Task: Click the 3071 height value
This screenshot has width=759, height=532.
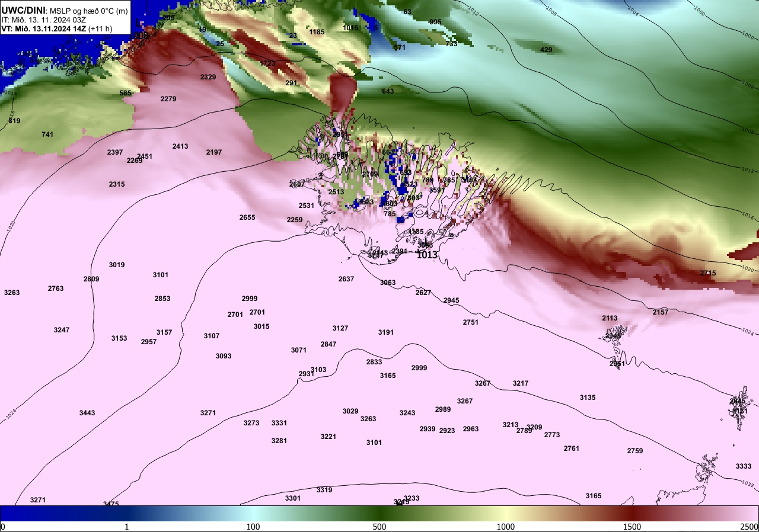Action: click(x=299, y=350)
